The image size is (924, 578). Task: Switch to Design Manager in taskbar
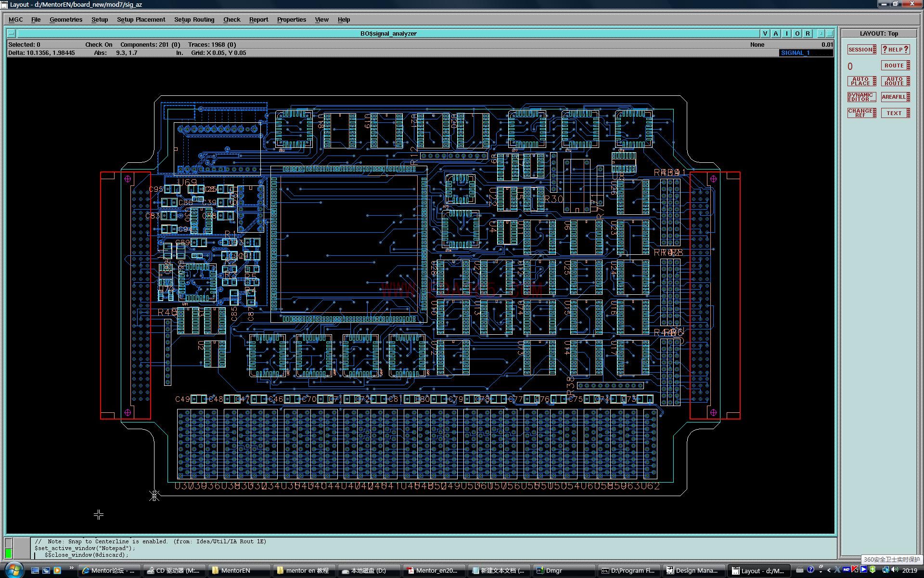pyautogui.click(x=692, y=570)
